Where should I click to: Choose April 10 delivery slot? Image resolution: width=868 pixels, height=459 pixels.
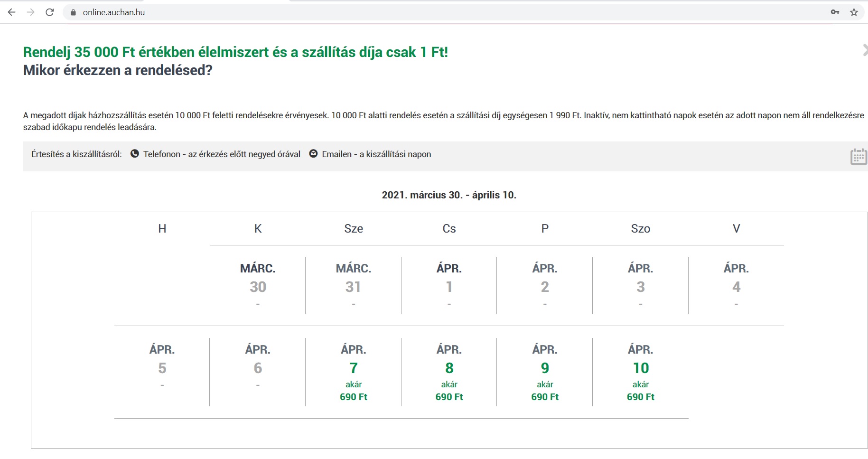(x=640, y=373)
